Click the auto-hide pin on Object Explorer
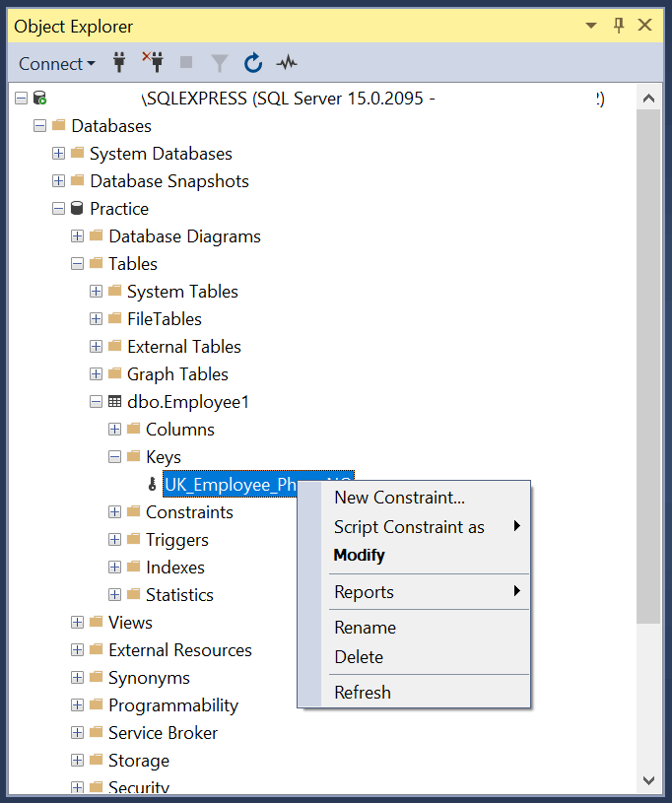The height and width of the screenshot is (803, 672). (x=619, y=25)
